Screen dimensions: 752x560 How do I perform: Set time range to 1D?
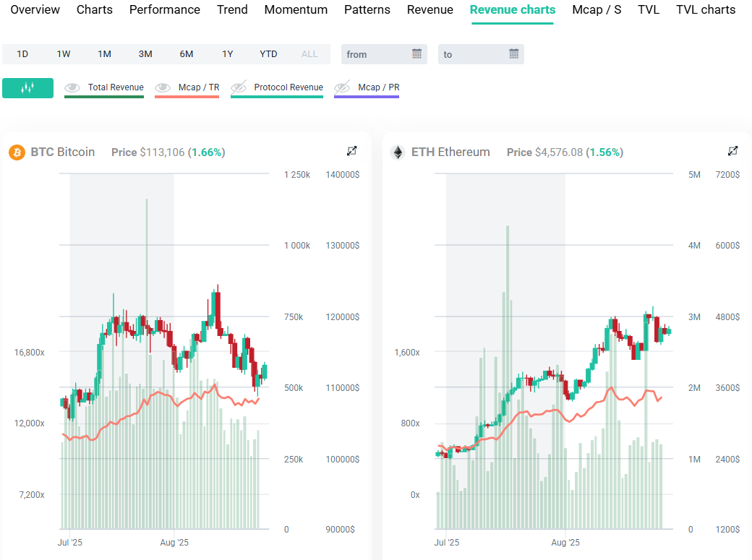click(22, 54)
